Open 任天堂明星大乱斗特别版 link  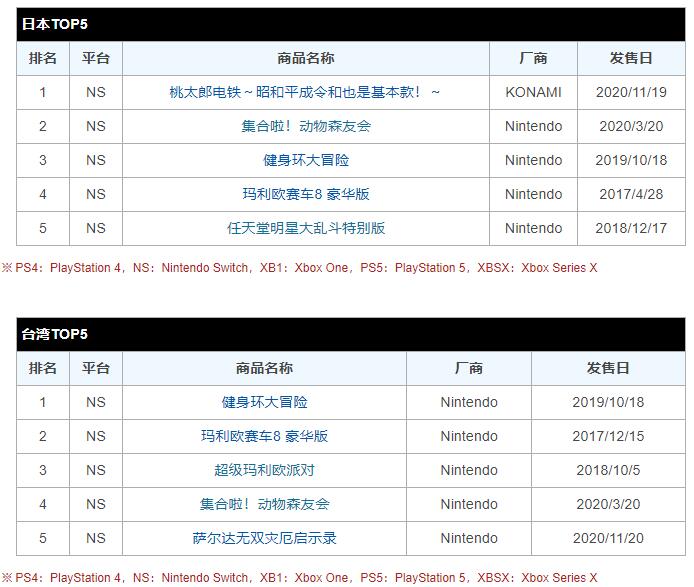click(306, 228)
